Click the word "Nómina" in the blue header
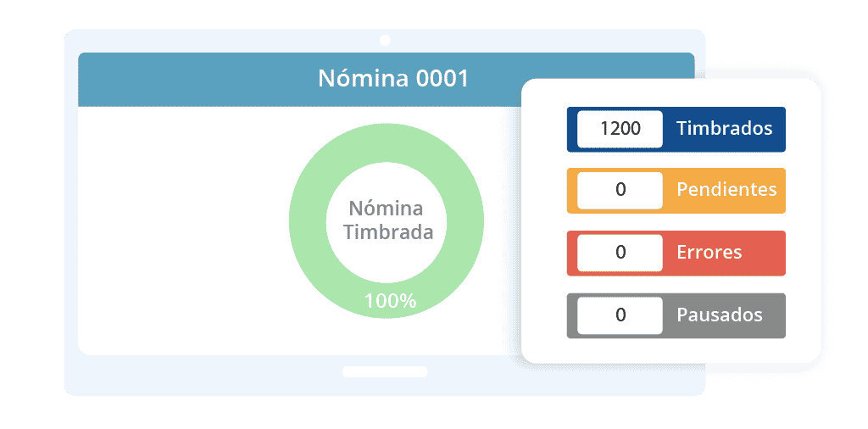The height and width of the screenshot is (429, 868). click(363, 79)
